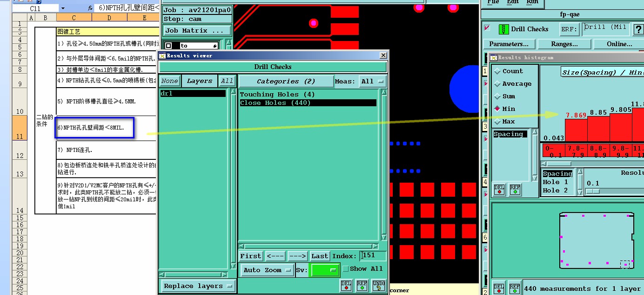The width and height of the screenshot is (644, 295).
Task: Select Close Holes (440) category
Action: (308, 103)
